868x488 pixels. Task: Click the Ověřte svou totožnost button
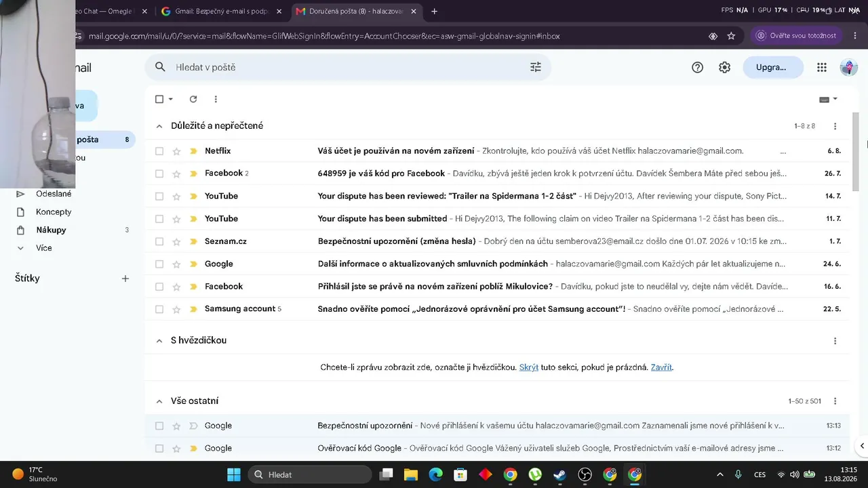797,36
